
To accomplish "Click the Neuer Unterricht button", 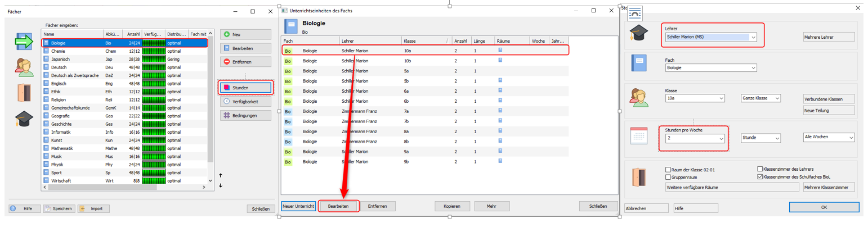I will coord(298,206).
